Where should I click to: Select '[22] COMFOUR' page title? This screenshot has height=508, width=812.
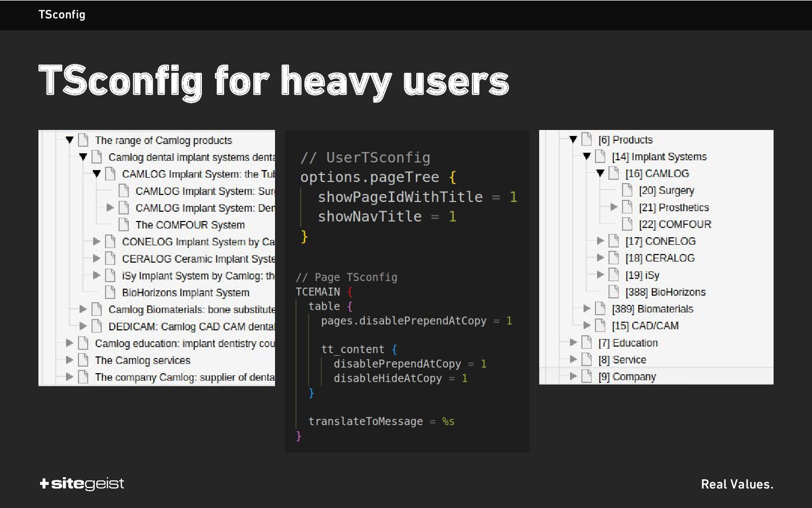(675, 224)
